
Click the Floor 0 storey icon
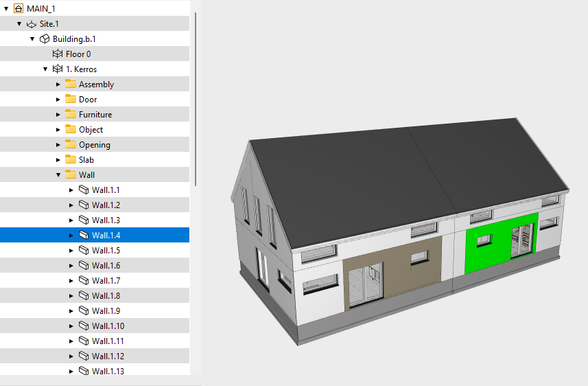coord(58,54)
